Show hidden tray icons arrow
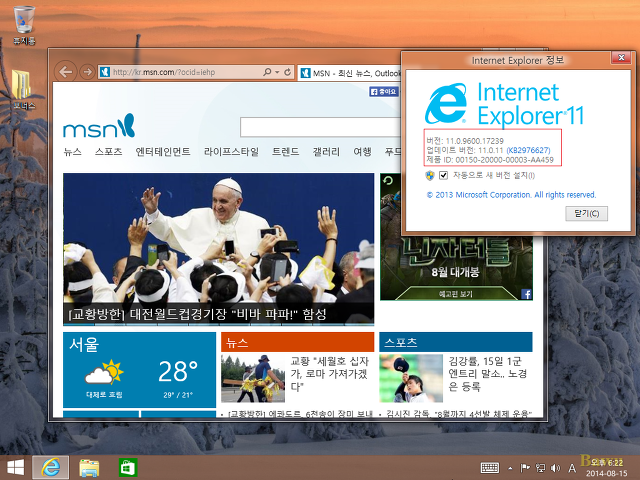Viewport: 640px width, 480px height. (x=510, y=468)
